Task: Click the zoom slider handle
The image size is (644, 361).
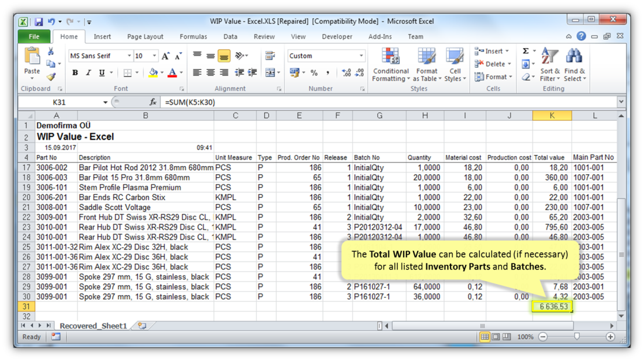Action: click(577, 337)
